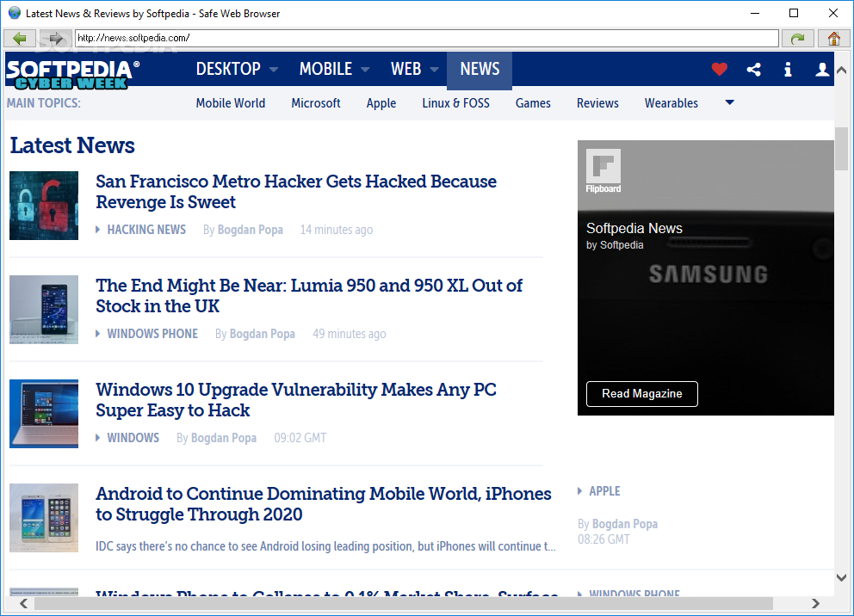Click the URL address field
Screen dimensions: 854x616
pyautogui.click(x=426, y=38)
